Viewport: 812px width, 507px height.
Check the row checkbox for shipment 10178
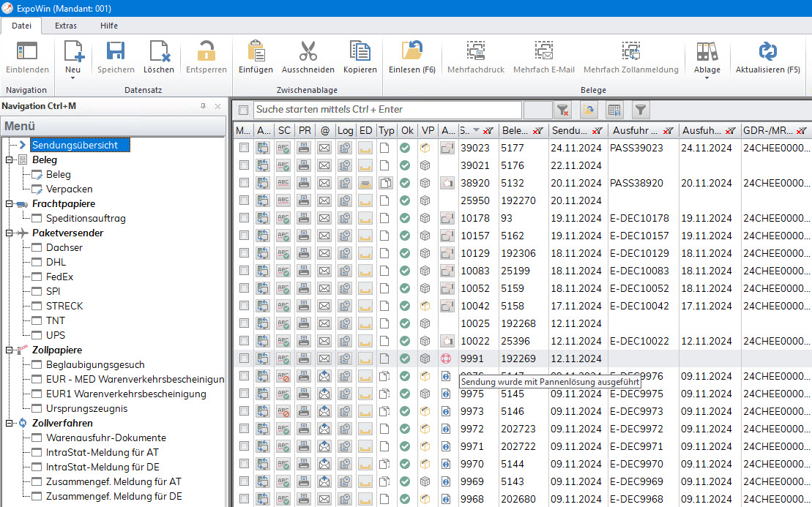tap(244, 218)
